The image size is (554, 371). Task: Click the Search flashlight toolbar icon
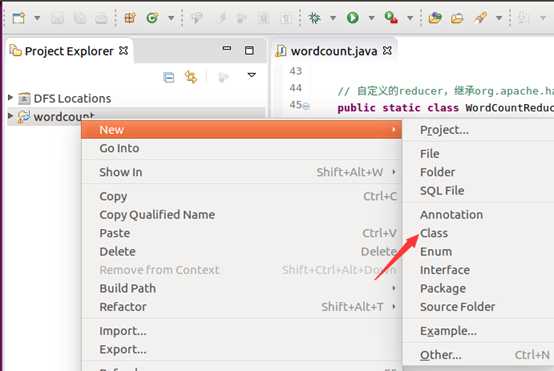coord(481,18)
